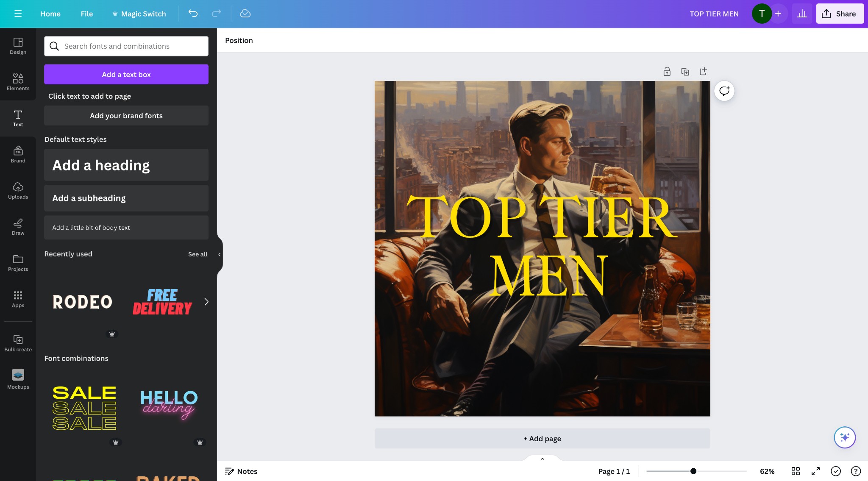Open the help question mark

(856, 471)
